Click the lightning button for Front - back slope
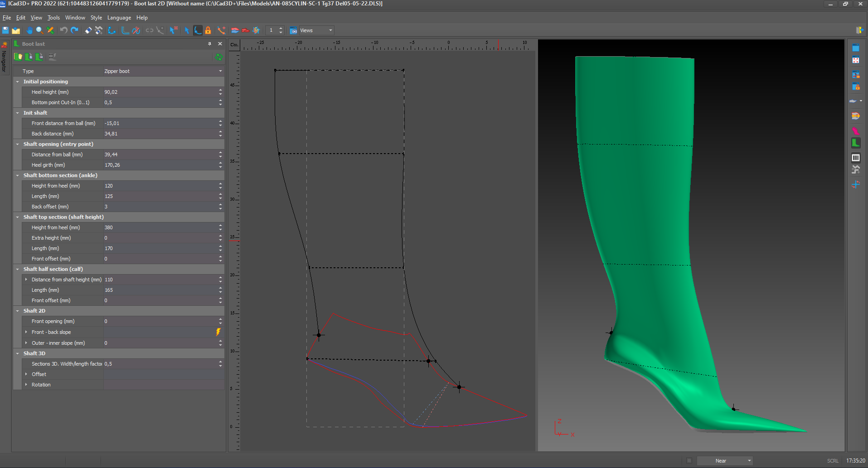This screenshot has height=468, width=868. 218,332
